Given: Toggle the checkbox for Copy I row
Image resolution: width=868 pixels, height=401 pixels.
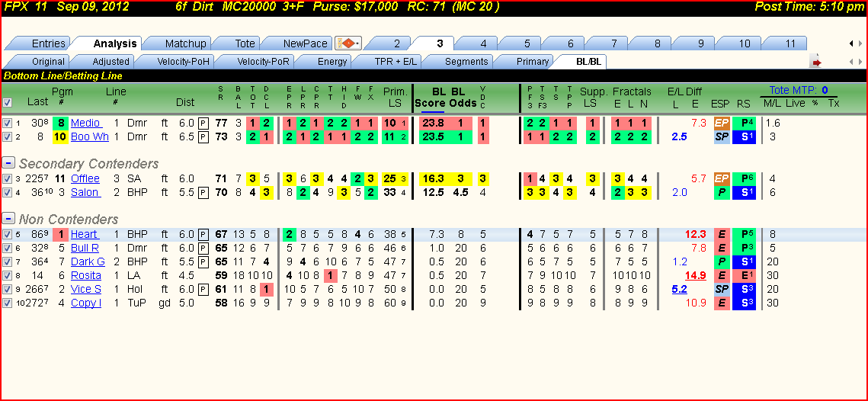Looking at the screenshot, I should (7, 303).
